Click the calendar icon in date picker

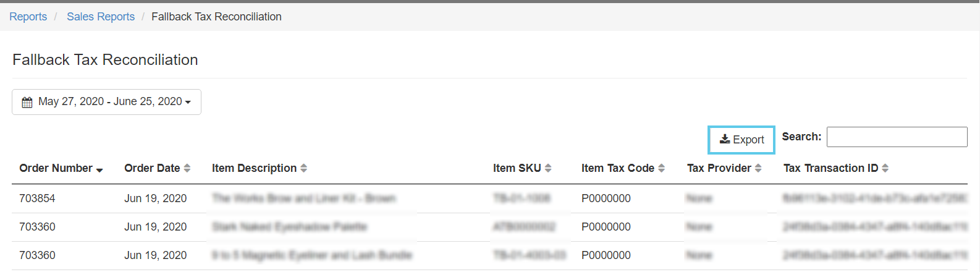coord(27,102)
